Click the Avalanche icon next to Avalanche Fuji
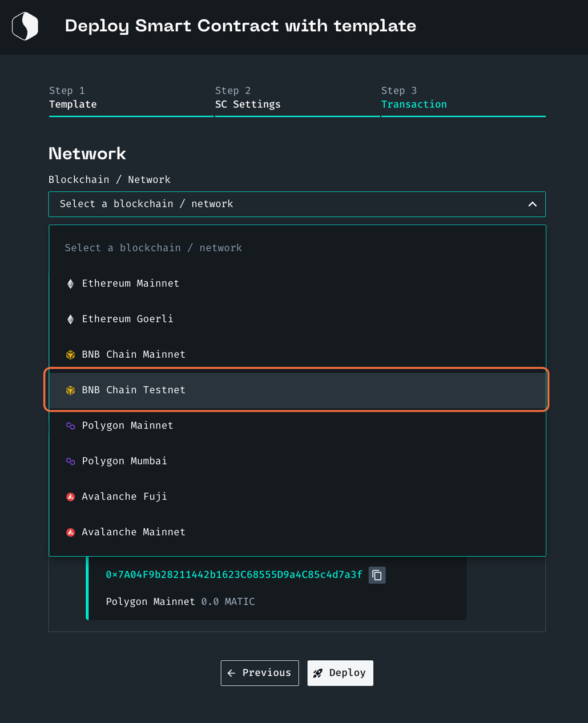Image resolution: width=588 pixels, height=723 pixels. (x=70, y=496)
